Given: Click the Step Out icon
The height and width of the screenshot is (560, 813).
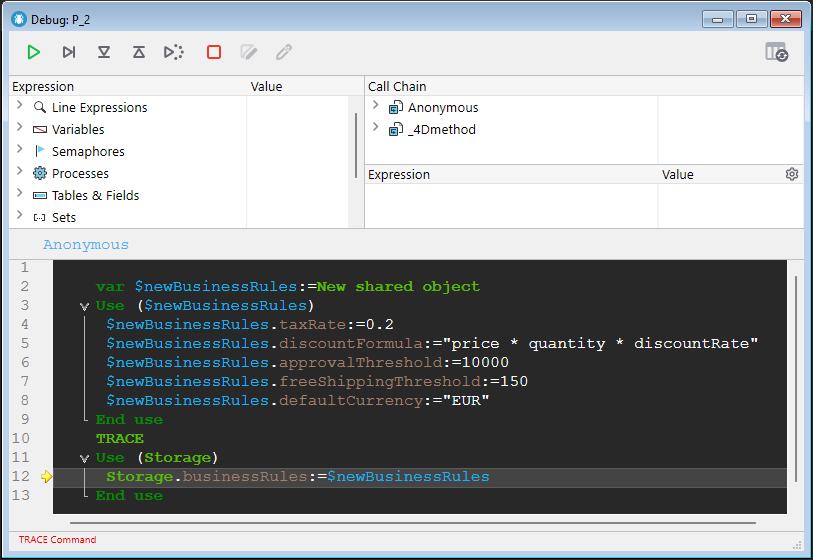Looking at the screenshot, I should point(139,52).
